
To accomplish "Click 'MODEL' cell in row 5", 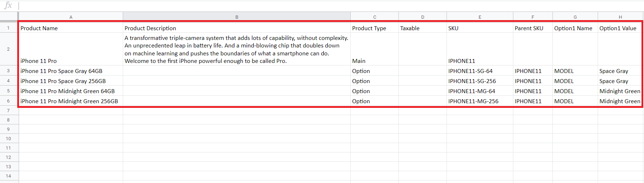I will click(575, 91).
